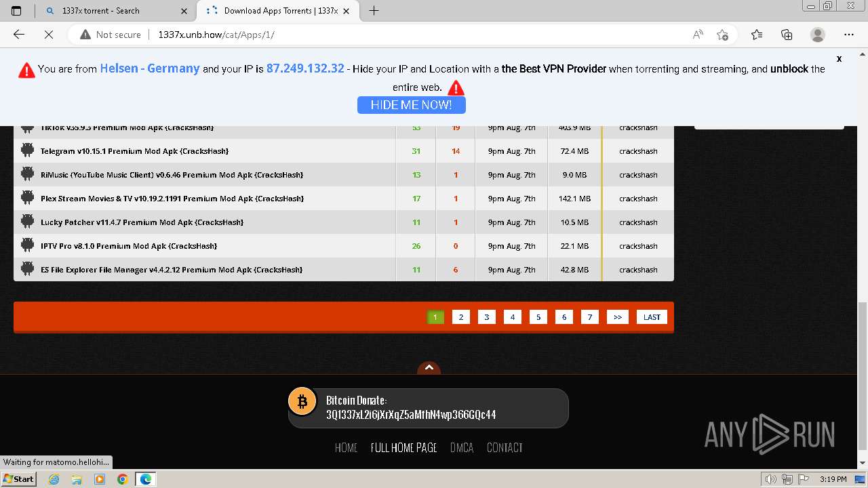Screen dimensions: 868x488
Task: Click the browser back arrow
Action: [x=19, y=35]
